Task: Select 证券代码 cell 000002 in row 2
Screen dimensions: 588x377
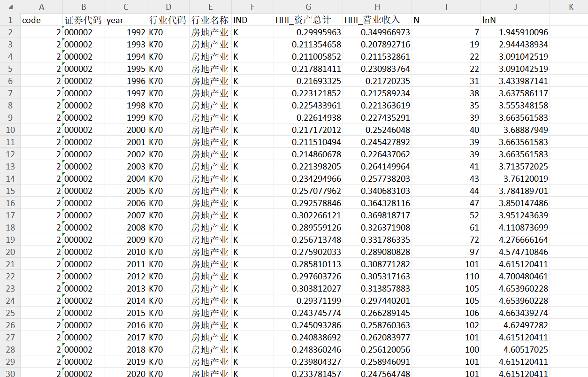Action: (x=84, y=32)
